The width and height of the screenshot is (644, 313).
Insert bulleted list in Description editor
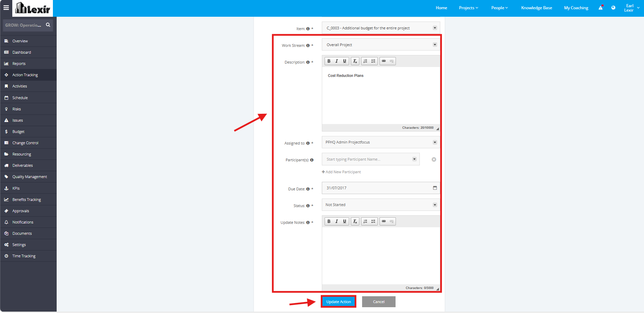(x=373, y=61)
